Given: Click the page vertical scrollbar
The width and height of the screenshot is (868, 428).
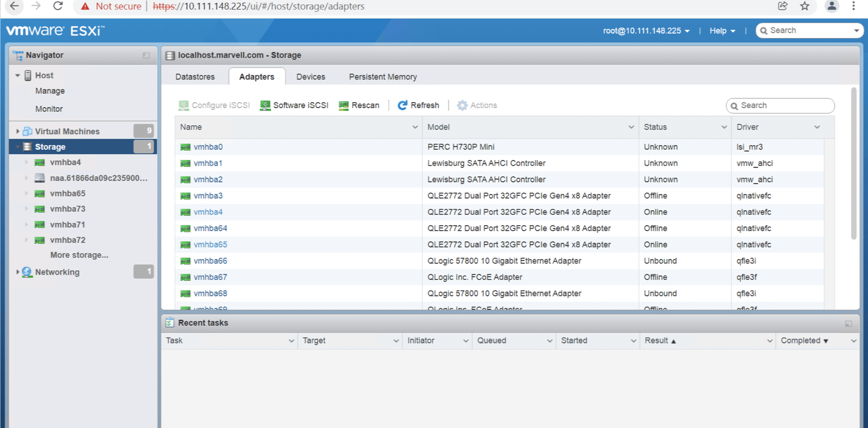Looking at the screenshot, I should [x=854, y=163].
